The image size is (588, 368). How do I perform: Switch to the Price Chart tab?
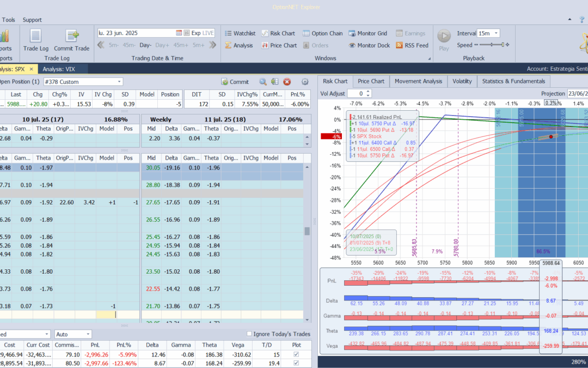[x=371, y=81]
